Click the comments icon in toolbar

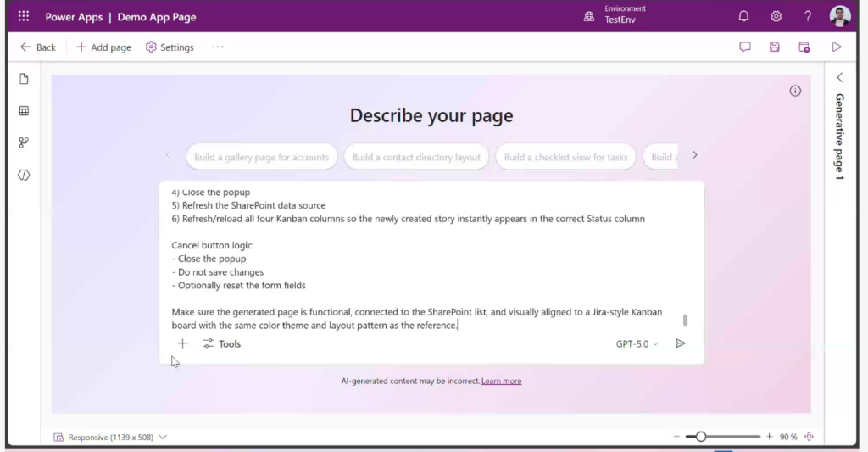745,47
